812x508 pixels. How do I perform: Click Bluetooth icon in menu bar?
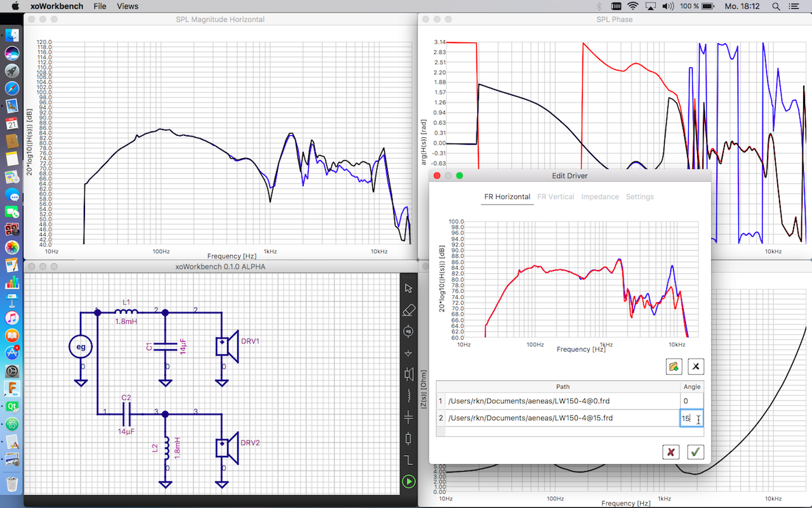(x=600, y=6)
